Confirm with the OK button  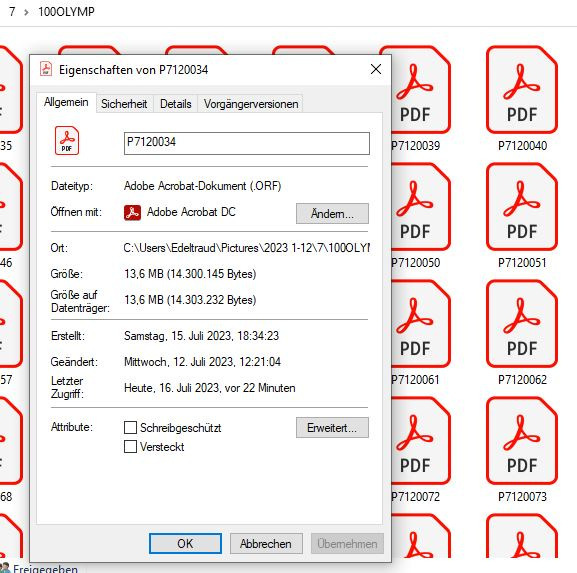point(185,544)
